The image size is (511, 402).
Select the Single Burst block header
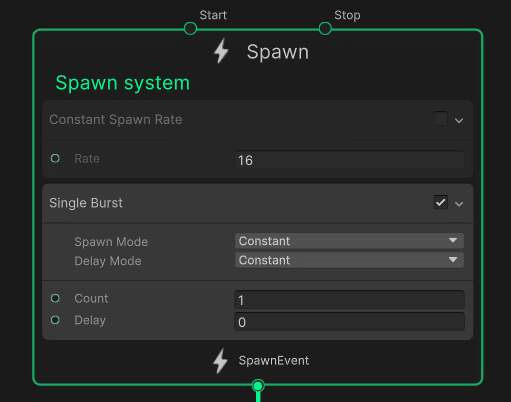click(x=257, y=203)
